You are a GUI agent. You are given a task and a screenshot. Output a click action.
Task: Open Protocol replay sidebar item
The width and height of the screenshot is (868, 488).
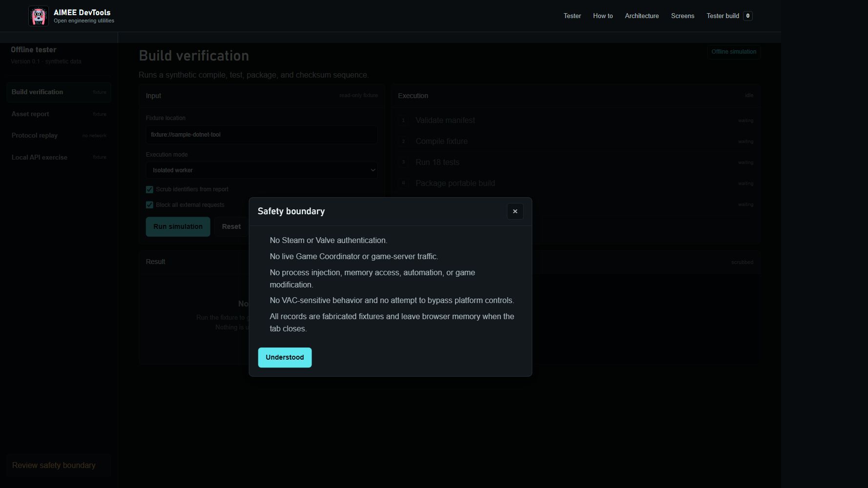[x=59, y=136]
